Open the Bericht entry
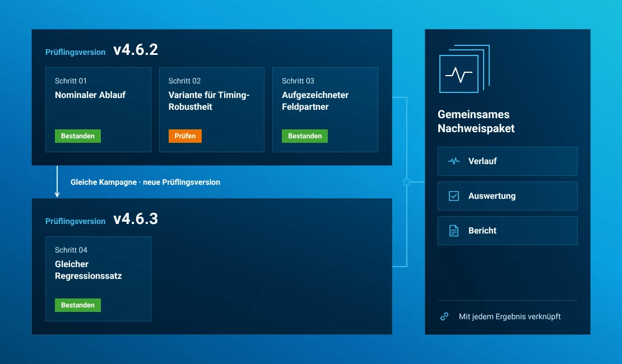Viewport: 622px width, 364px height. 507,231
